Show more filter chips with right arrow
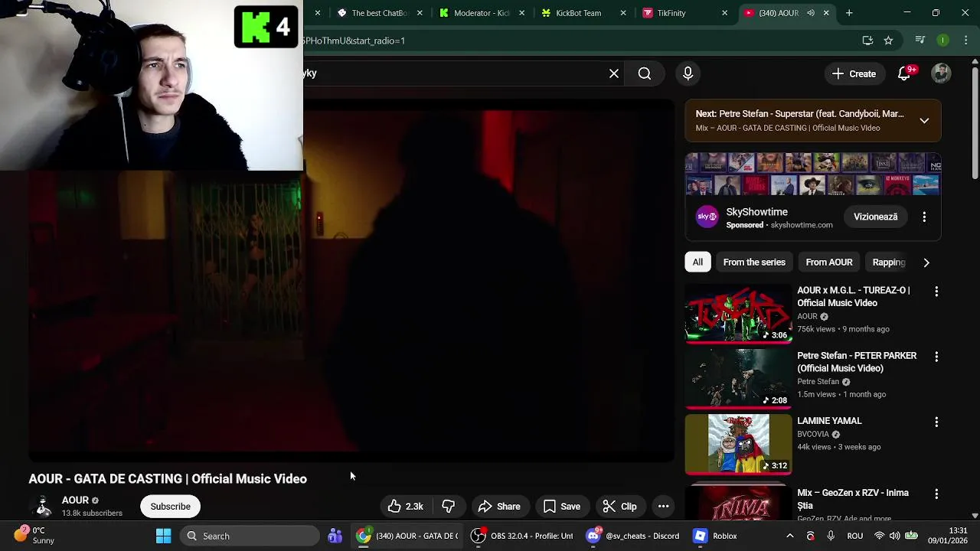980x551 pixels. coord(926,262)
